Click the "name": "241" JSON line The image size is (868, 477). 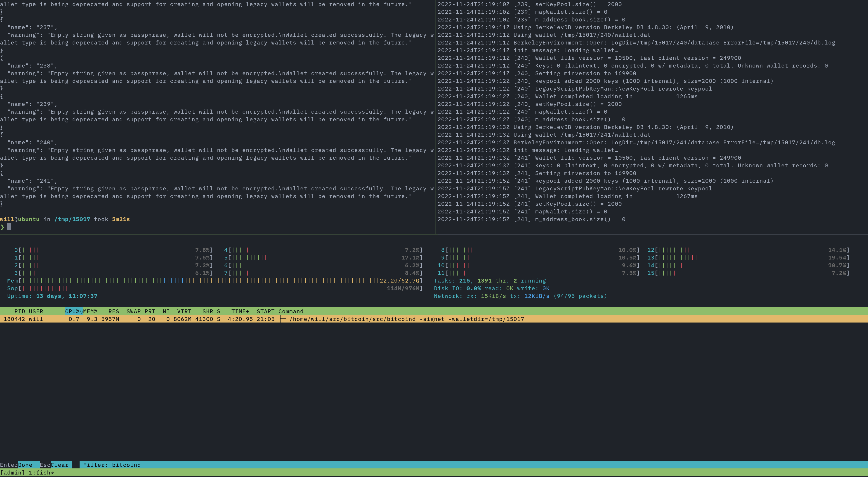point(32,181)
